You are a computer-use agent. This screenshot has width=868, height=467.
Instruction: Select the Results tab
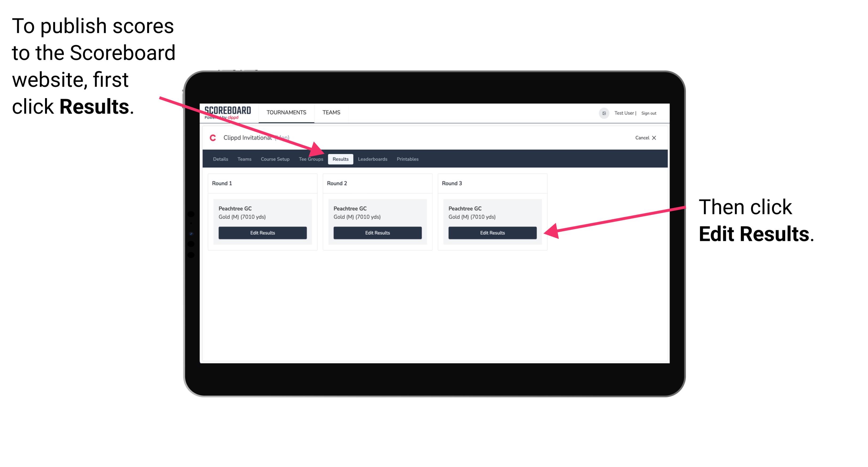(340, 159)
